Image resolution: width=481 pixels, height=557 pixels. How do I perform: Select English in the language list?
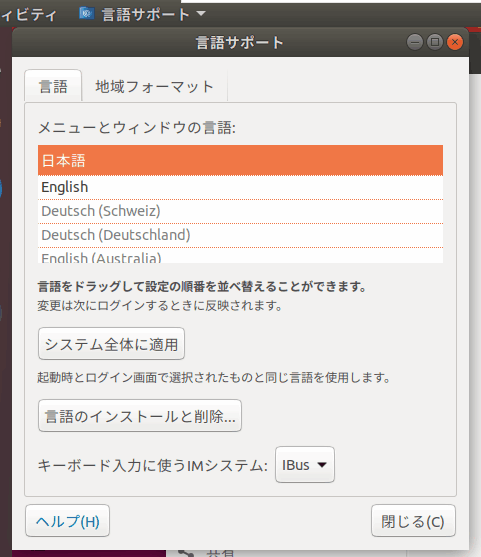pyautogui.click(x=240, y=187)
